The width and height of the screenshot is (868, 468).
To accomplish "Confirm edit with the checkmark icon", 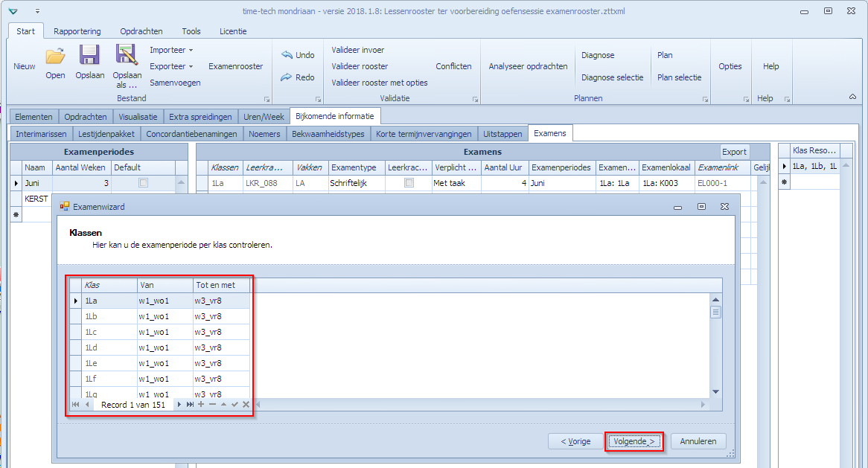I will (234, 404).
